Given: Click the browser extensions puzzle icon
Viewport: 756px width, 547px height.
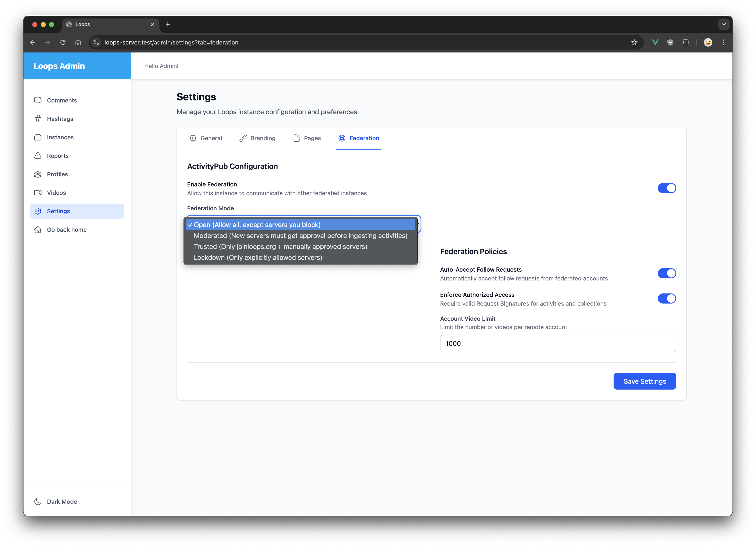Looking at the screenshot, I should tap(686, 42).
